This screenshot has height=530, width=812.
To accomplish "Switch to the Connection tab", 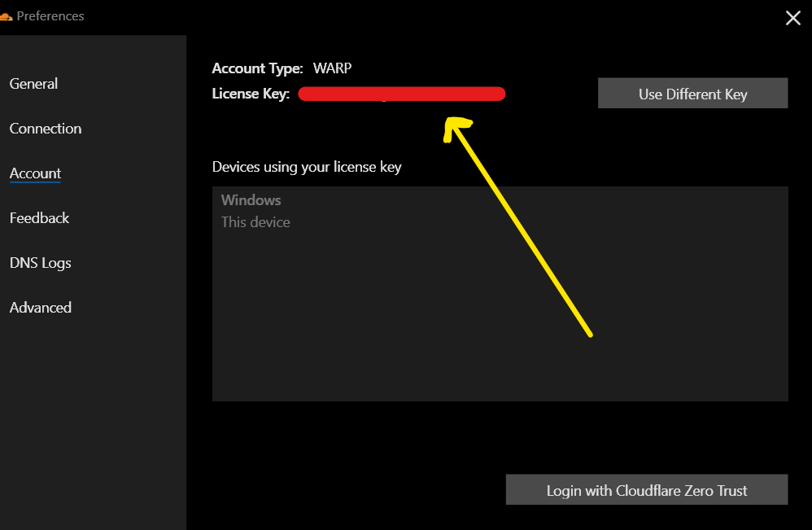I will [46, 129].
